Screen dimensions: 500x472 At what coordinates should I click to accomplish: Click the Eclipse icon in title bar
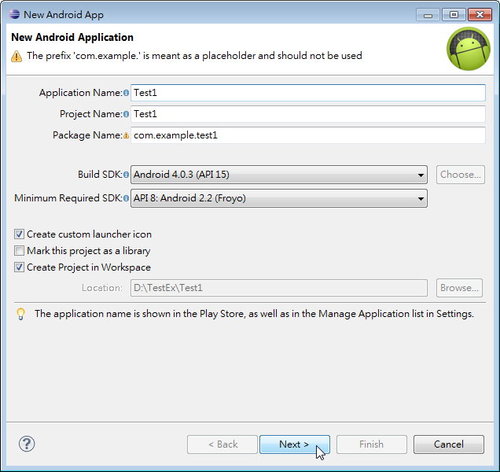tap(14, 14)
